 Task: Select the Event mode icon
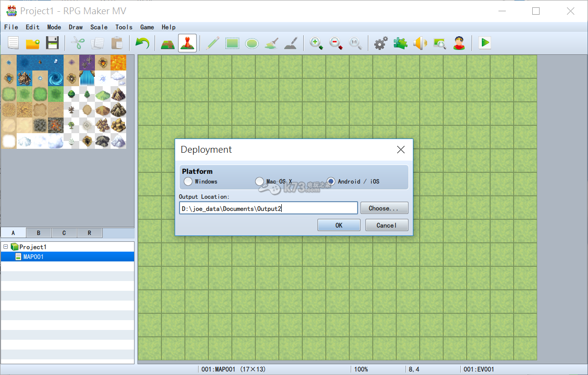click(x=187, y=43)
